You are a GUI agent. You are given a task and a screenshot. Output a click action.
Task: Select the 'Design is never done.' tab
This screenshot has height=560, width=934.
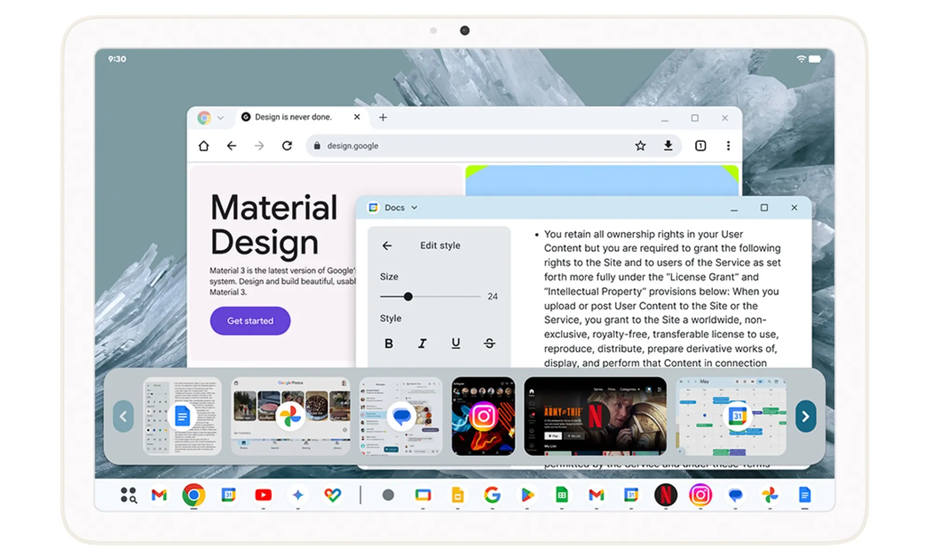293,117
